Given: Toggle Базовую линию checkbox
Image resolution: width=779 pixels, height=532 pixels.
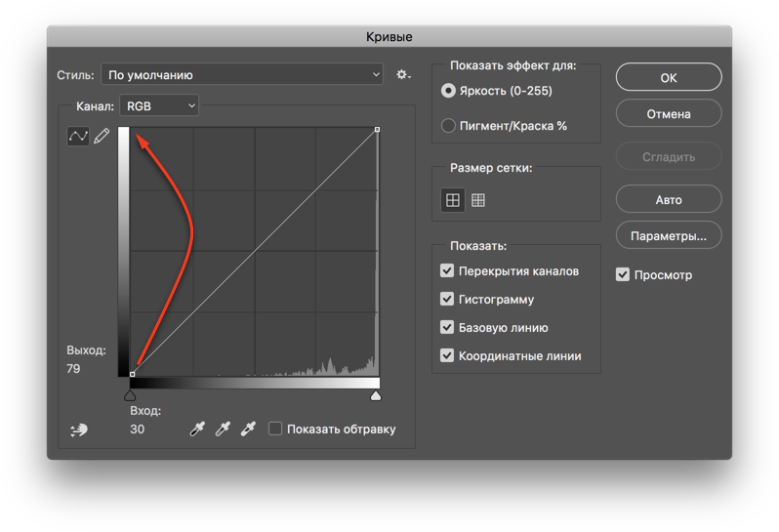Looking at the screenshot, I should [447, 327].
